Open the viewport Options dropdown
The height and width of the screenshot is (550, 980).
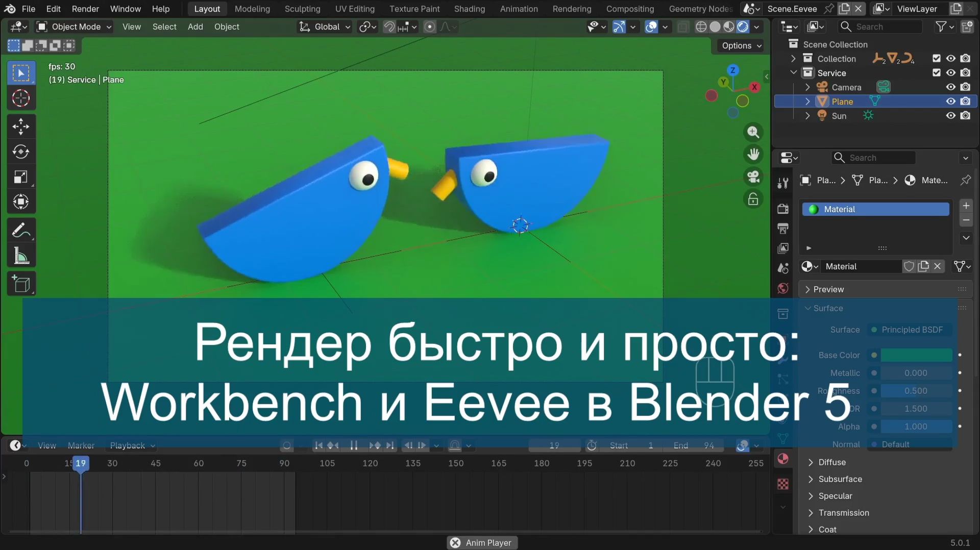(742, 46)
